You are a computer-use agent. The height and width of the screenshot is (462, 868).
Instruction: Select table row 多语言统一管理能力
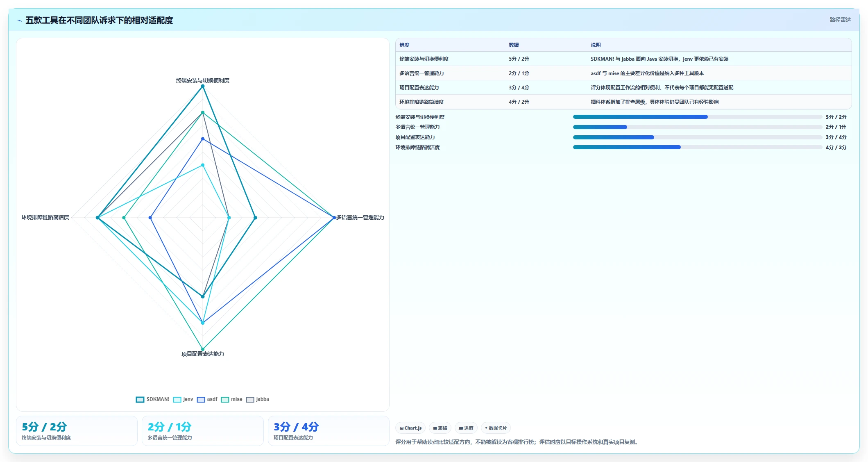click(623, 73)
